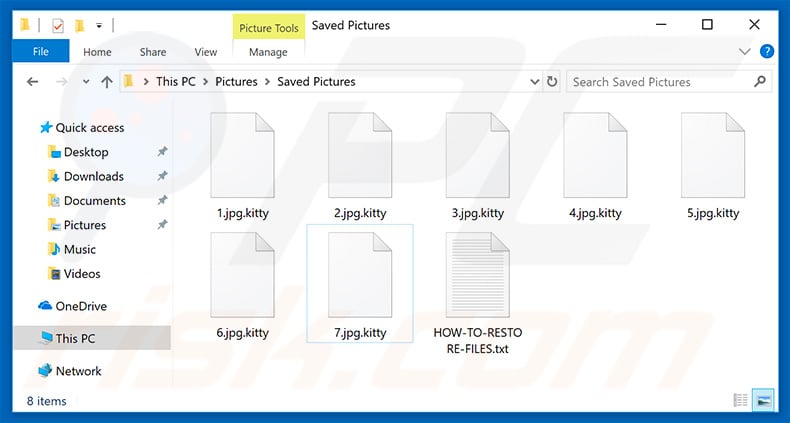Open the Help question mark icon
This screenshot has width=790, height=423.
pos(767,51)
